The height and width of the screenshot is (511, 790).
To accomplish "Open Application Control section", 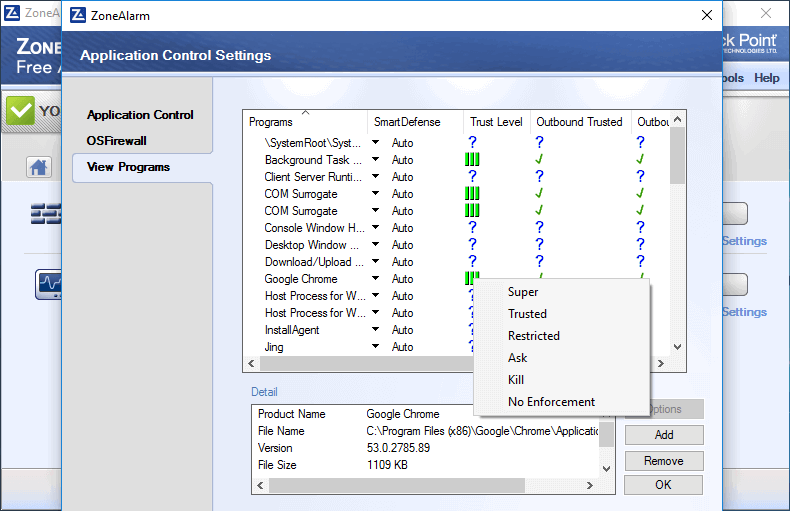I will point(140,115).
